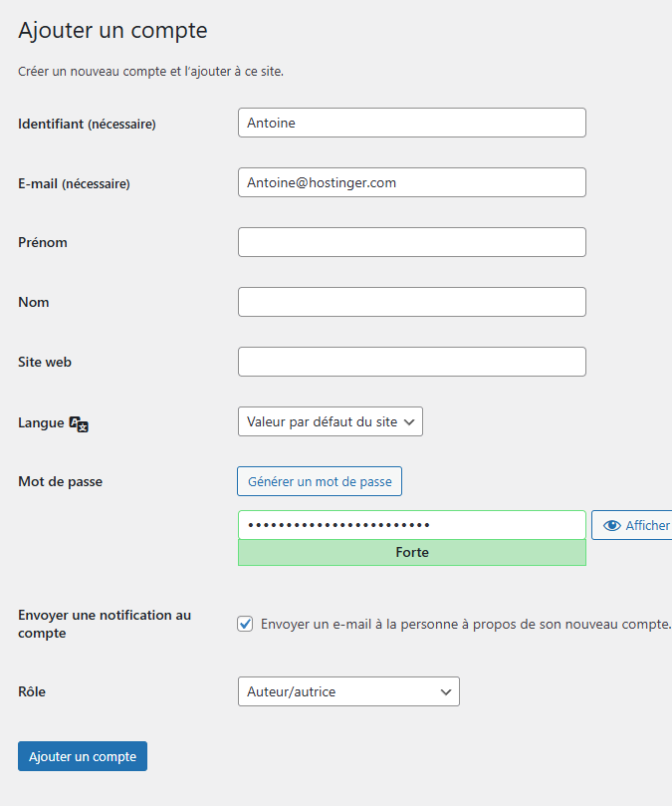The height and width of the screenshot is (806, 672).
Task: Click into the E-mail address input field
Action: tap(411, 182)
